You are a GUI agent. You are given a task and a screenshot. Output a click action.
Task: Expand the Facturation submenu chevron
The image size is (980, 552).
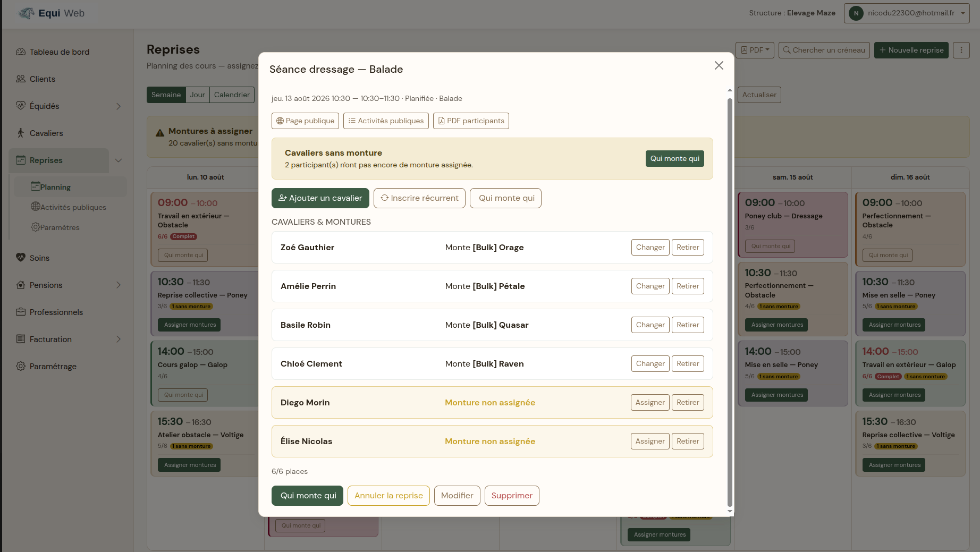tap(119, 339)
